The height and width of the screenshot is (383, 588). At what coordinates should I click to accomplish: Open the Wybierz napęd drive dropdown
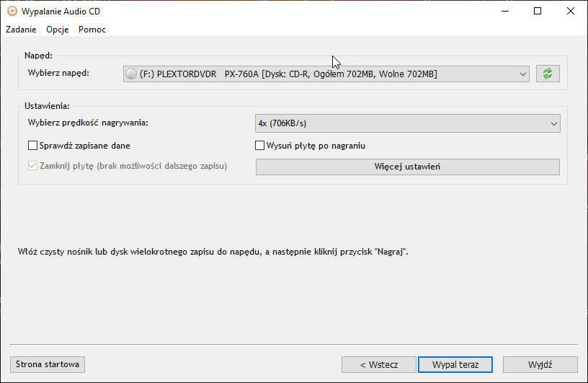click(326, 74)
